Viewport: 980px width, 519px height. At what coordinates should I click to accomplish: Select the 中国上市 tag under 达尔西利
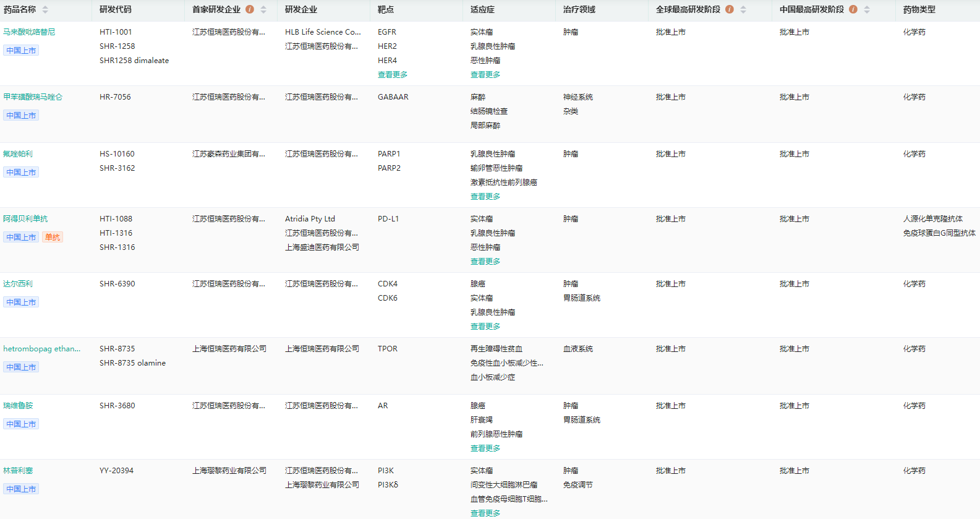tap(21, 302)
